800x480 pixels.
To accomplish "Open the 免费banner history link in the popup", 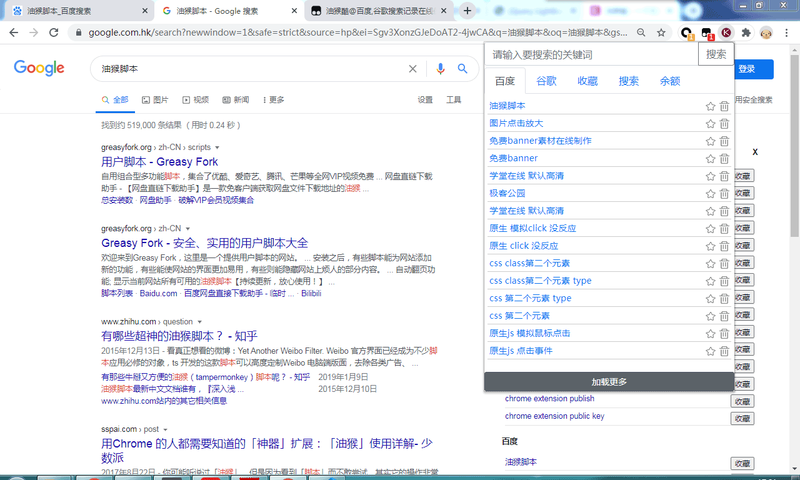I will click(x=513, y=158).
